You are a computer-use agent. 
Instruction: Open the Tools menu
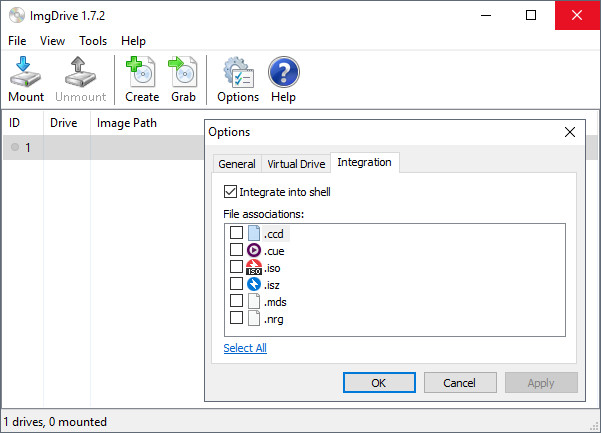coord(93,41)
